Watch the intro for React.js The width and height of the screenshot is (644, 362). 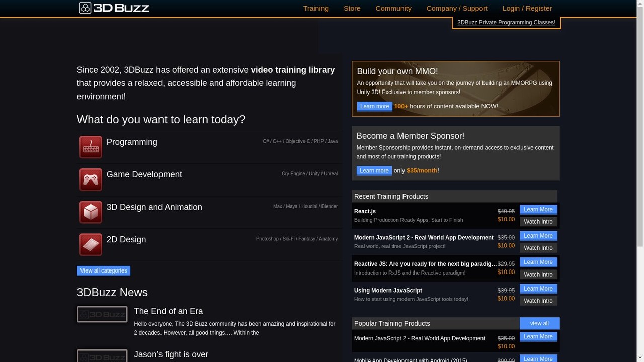click(x=538, y=222)
